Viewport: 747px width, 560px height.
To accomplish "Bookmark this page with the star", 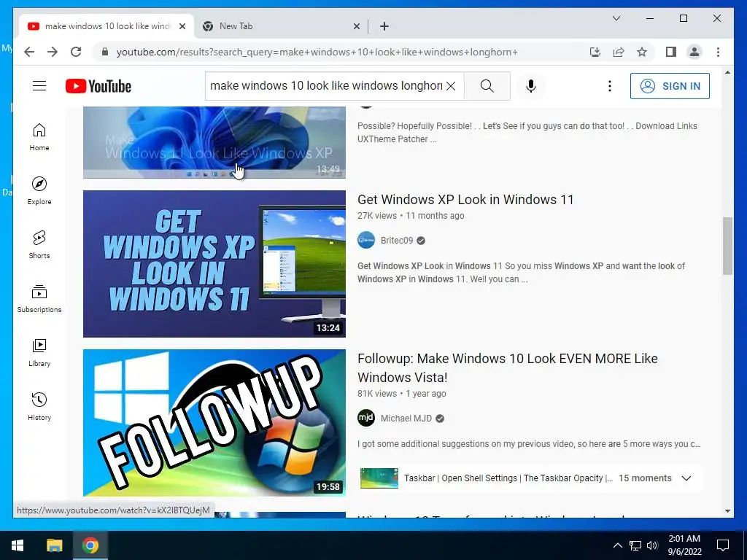I will [x=642, y=52].
